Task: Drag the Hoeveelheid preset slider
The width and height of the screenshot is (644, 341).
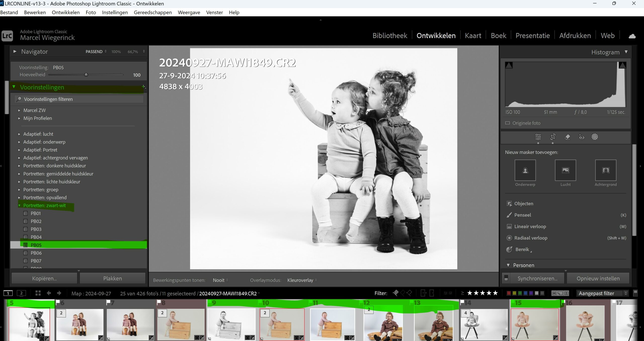Action: (x=85, y=75)
